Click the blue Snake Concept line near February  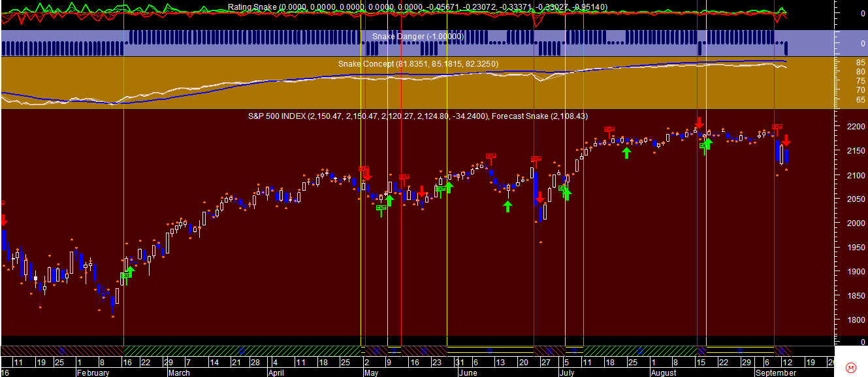[92, 103]
